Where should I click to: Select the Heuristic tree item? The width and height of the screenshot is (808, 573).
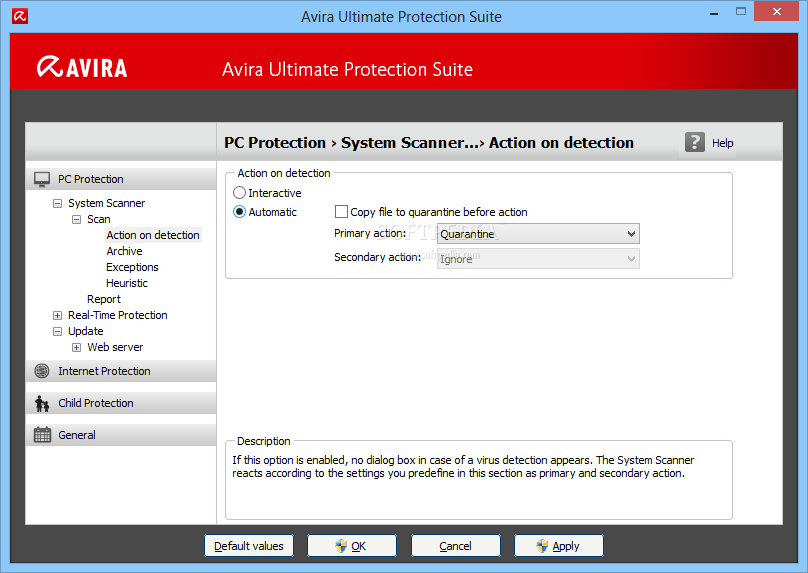(127, 283)
